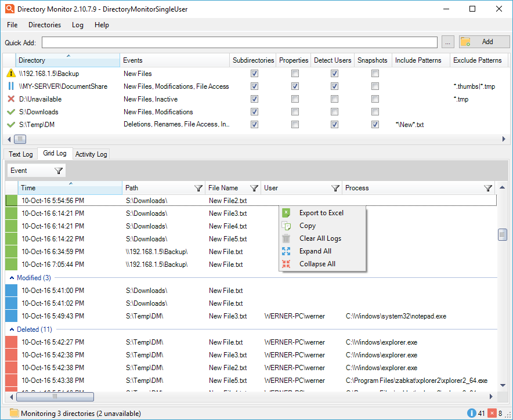The image size is (513, 420).
Task: Click the Collapse All red arrows icon
Action: (x=286, y=264)
